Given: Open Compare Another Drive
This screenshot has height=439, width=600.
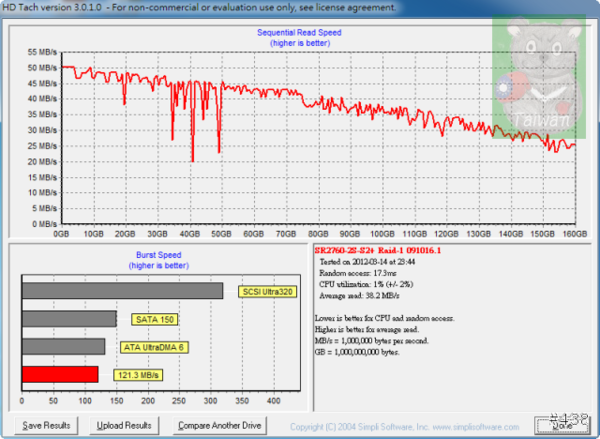Looking at the screenshot, I should (219, 425).
